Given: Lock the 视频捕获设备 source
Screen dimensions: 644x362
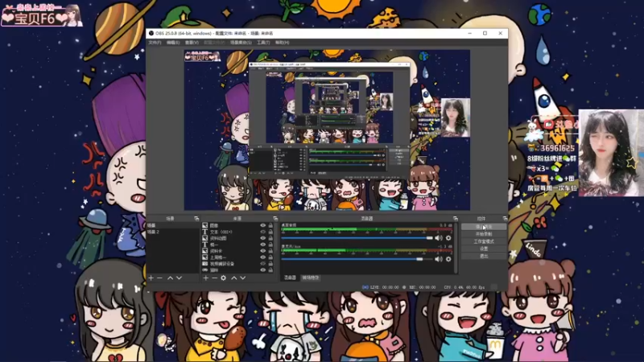Looking at the screenshot, I should click(x=270, y=264).
